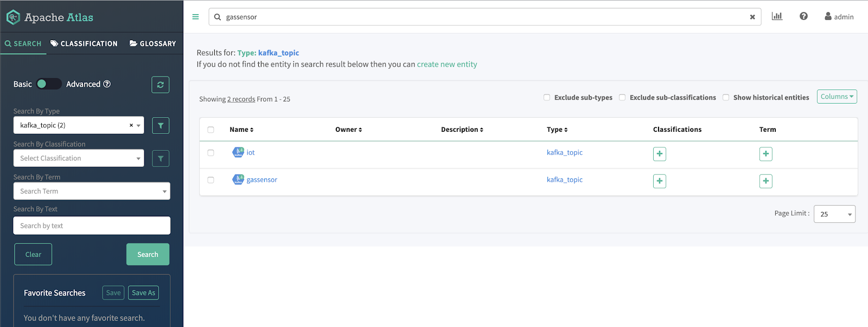This screenshot has height=327, width=868.
Task: Open the Search Term dropdown
Action: pyautogui.click(x=92, y=191)
